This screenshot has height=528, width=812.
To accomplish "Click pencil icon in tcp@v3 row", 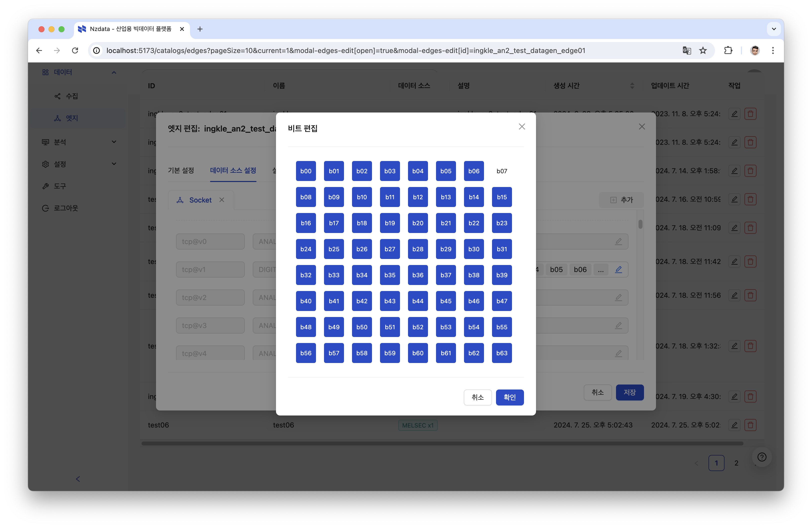I will pyautogui.click(x=618, y=325).
